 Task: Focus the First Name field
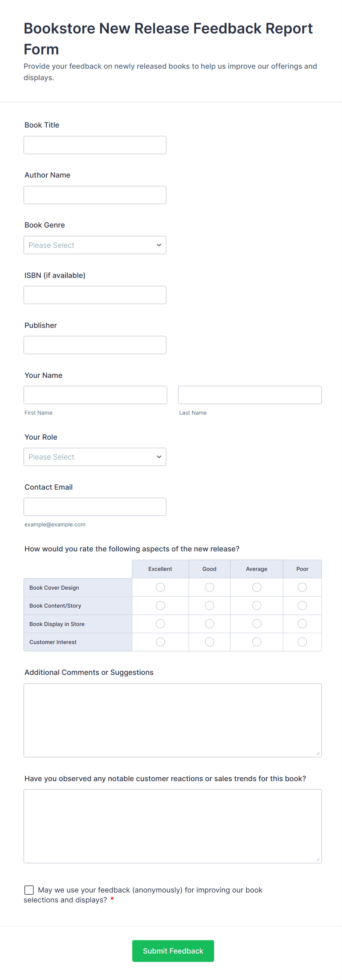(x=95, y=395)
